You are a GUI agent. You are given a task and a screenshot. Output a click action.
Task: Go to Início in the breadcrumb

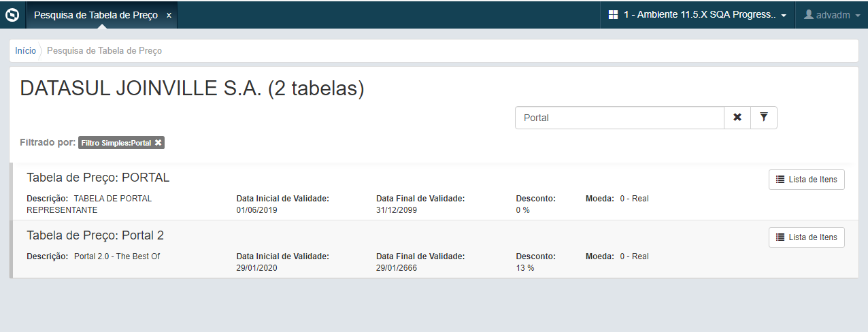coord(25,51)
